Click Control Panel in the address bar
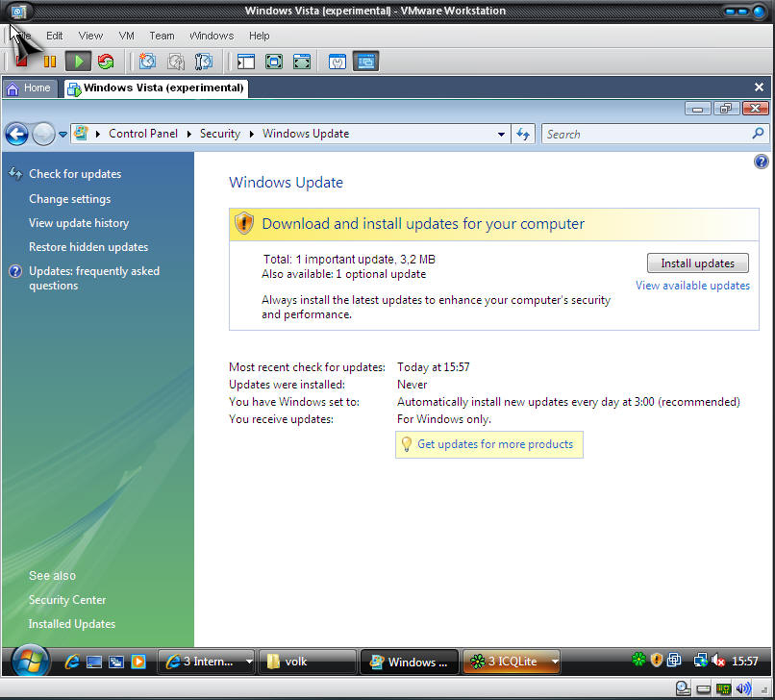 [x=143, y=134]
